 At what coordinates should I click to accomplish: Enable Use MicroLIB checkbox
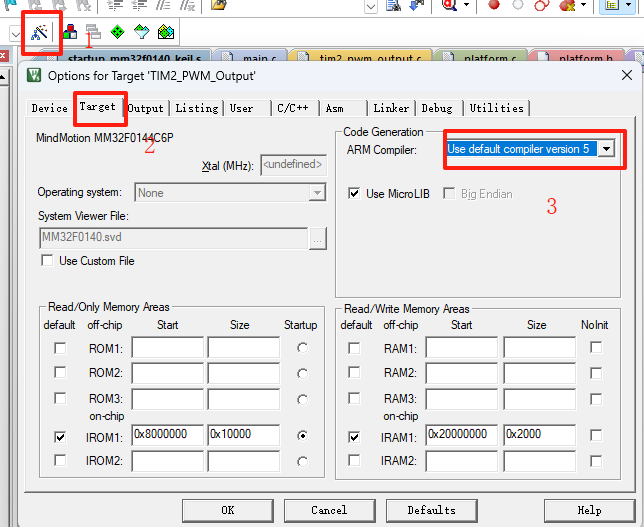[x=354, y=193]
